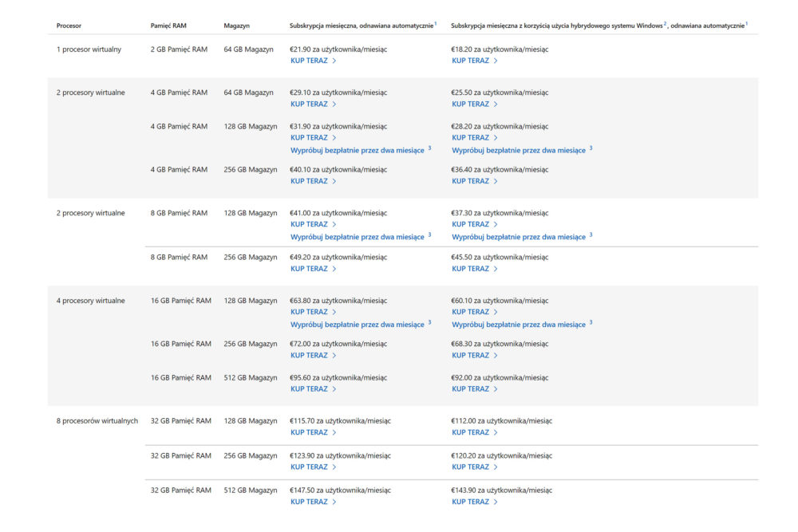Click chevron arrow next to €120.20 KUP TERAZ
The height and width of the screenshot is (532, 798).
click(x=496, y=467)
